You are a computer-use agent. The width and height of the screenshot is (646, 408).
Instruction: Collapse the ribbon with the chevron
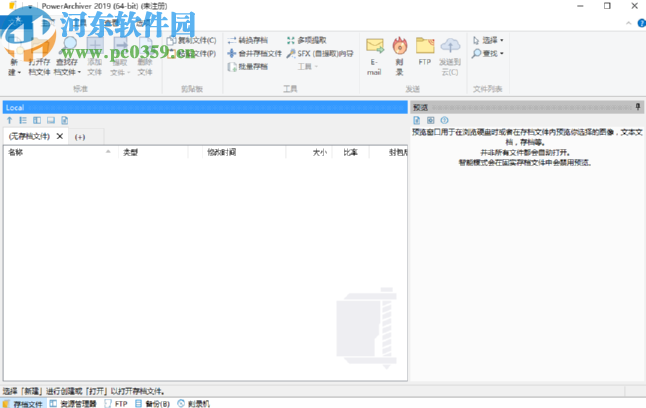629,23
